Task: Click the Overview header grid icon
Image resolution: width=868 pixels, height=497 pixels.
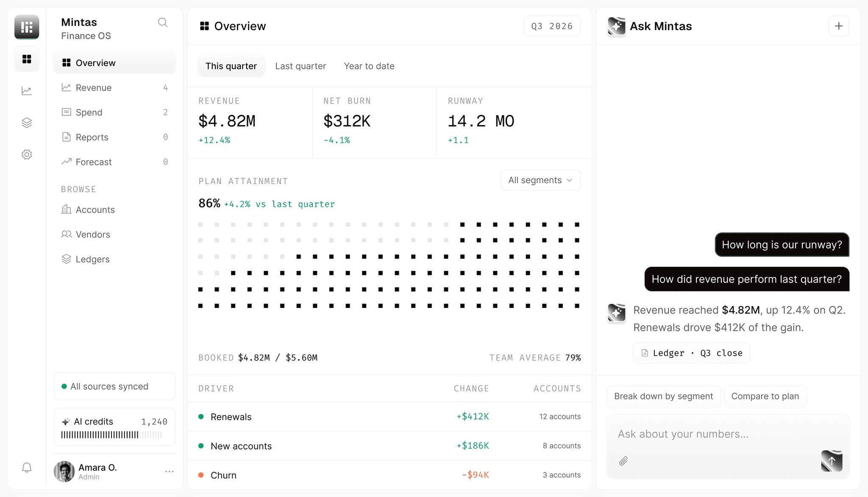Action: (204, 26)
